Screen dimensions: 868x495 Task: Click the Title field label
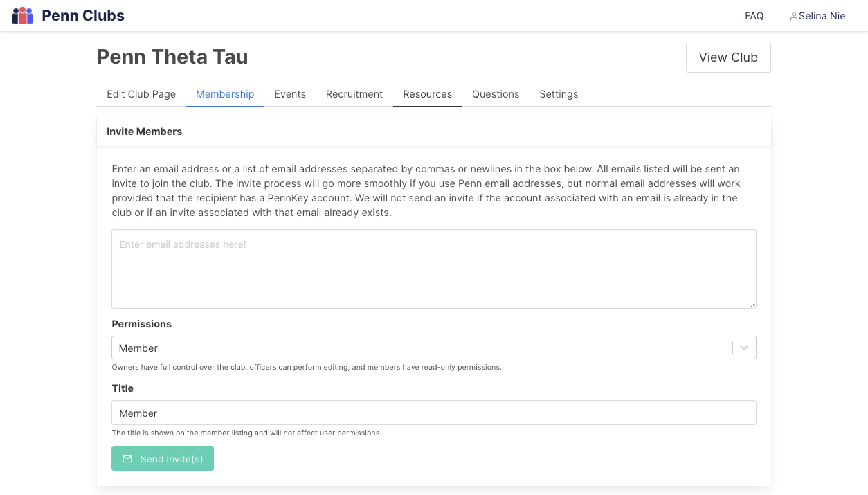[x=123, y=388]
